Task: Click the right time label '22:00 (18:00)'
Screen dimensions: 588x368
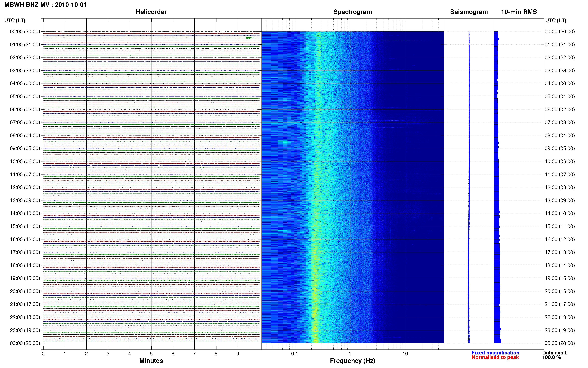Action: tap(560, 317)
